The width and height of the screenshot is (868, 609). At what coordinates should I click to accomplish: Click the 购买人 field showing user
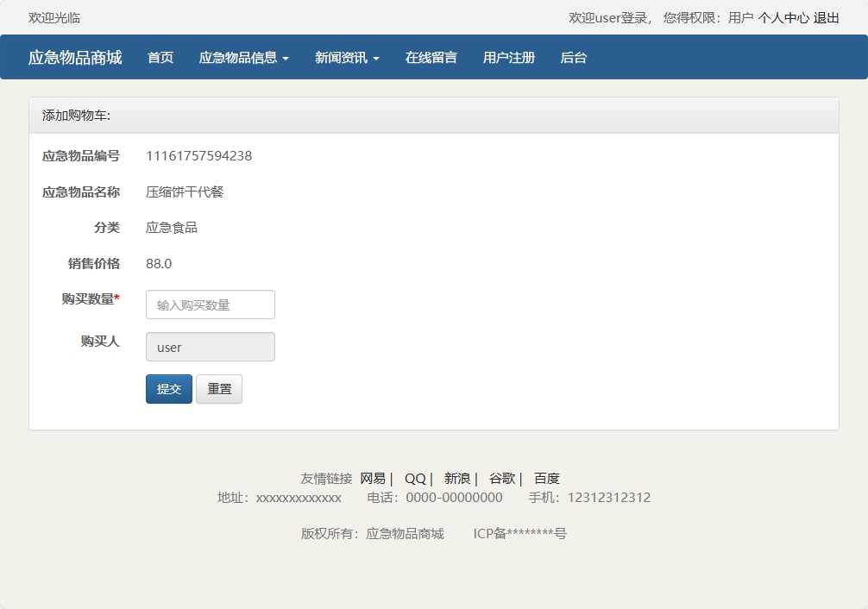pos(210,347)
